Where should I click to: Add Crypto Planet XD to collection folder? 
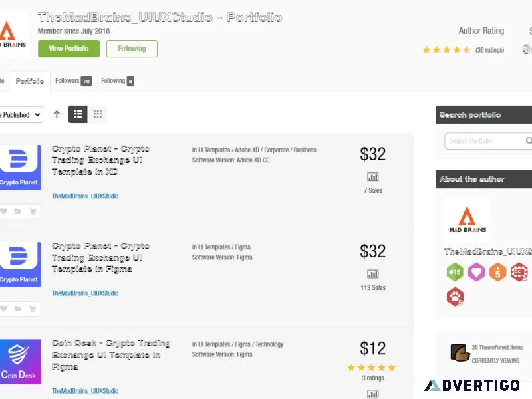coord(18,211)
